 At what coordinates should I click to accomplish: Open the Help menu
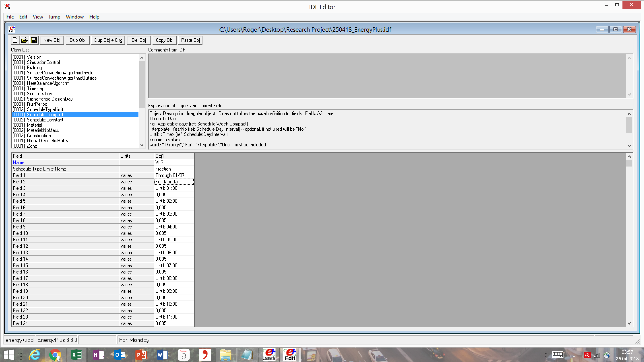pos(94,17)
